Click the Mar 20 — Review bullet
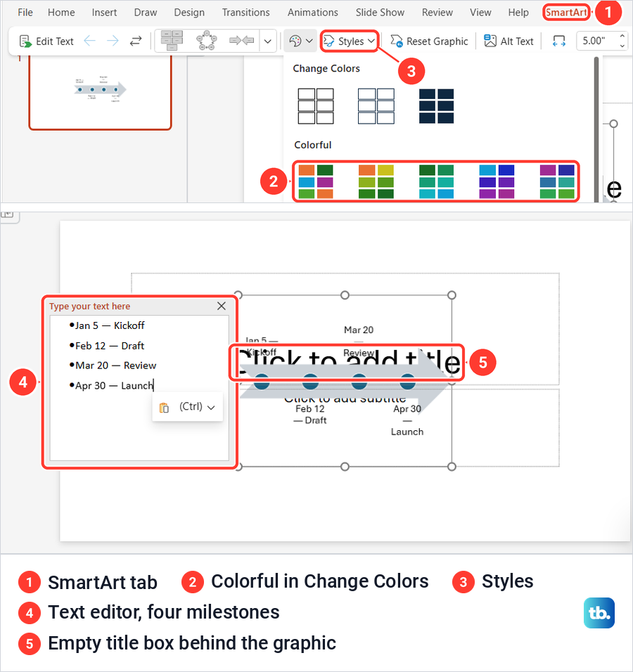Viewport: 633px width, 672px height. 113,366
